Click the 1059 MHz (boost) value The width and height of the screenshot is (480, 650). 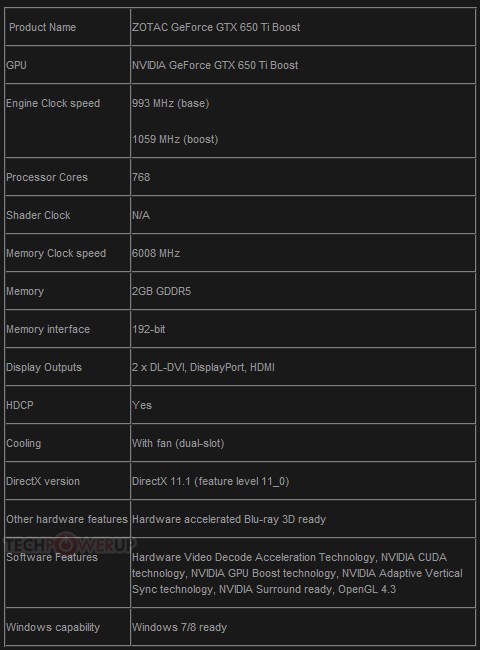click(x=175, y=139)
